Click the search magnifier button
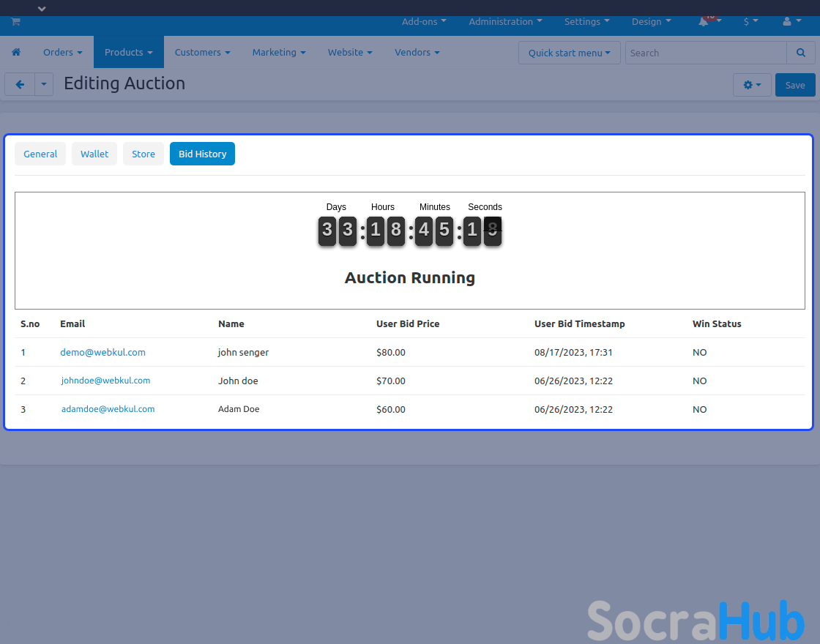Image resolution: width=820 pixels, height=644 pixels. [x=801, y=53]
